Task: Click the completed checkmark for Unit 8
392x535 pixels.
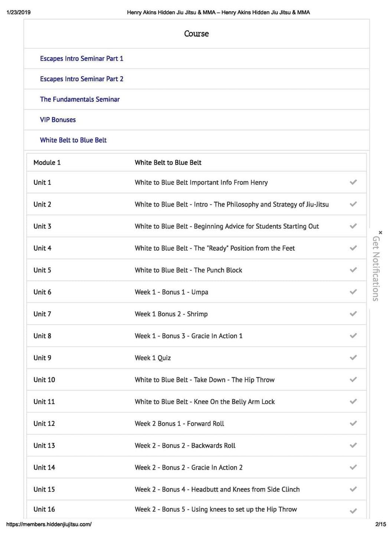Action: [x=353, y=335]
